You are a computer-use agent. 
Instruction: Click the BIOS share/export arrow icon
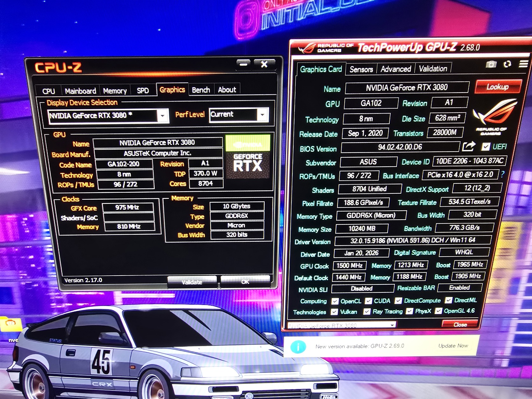click(x=469, y=146)
